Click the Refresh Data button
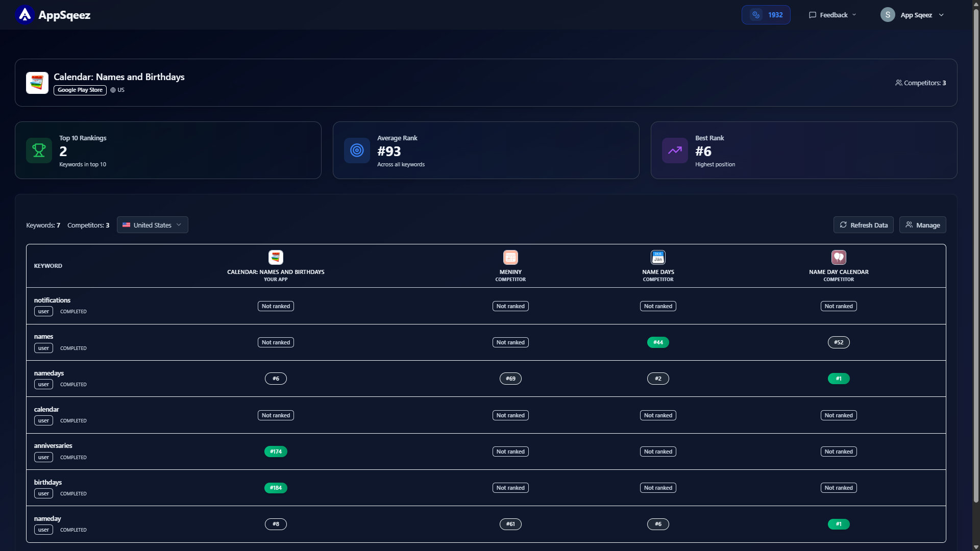This screenshot has width=980, height=551. pyautogui.click(x=863, y=225)
